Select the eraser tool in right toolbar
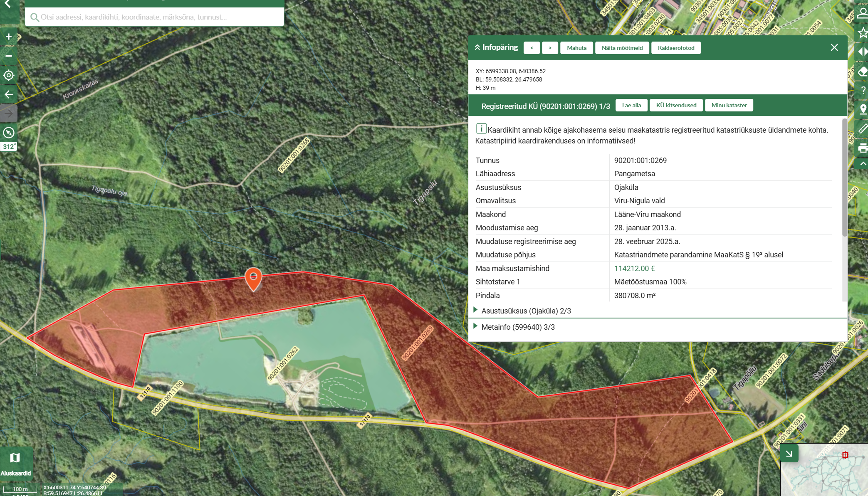Viewport: 868px width, 496px height. point(862,71)
